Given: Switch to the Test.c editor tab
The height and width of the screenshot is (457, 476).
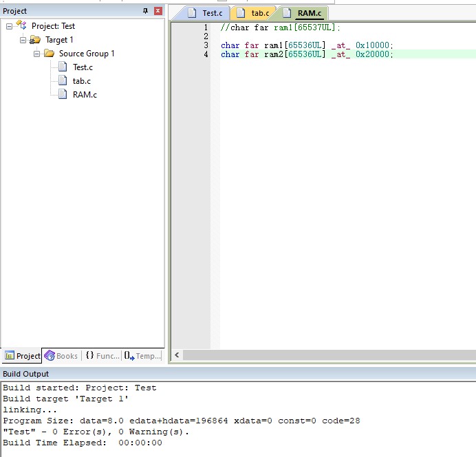Looking at the screenshot, I should click(x=206, y=13).
